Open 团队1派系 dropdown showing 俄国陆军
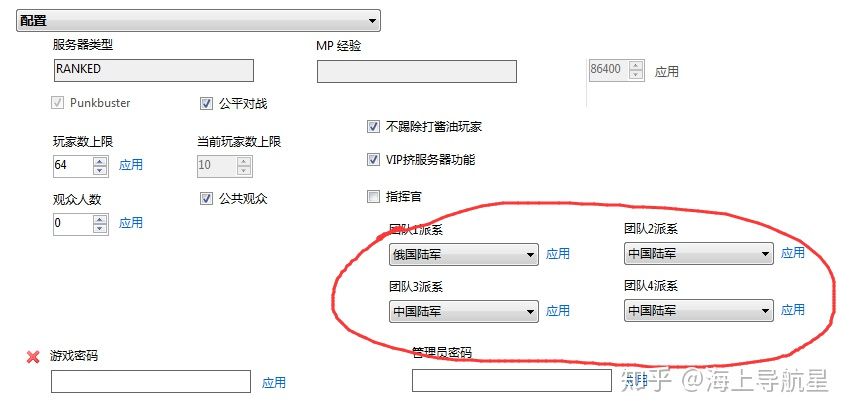Screen dimensions: 851x415 464,254
